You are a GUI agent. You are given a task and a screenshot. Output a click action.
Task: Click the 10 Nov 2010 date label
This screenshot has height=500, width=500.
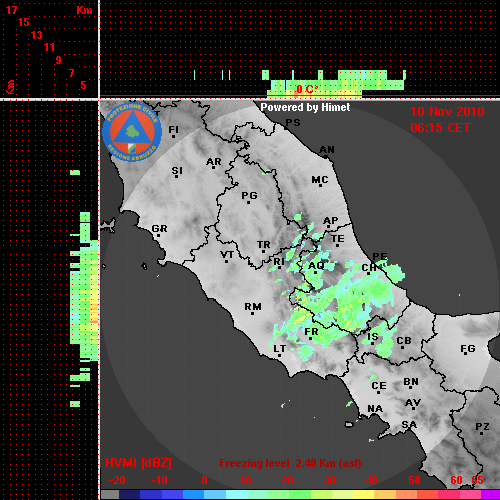[447, 112]
